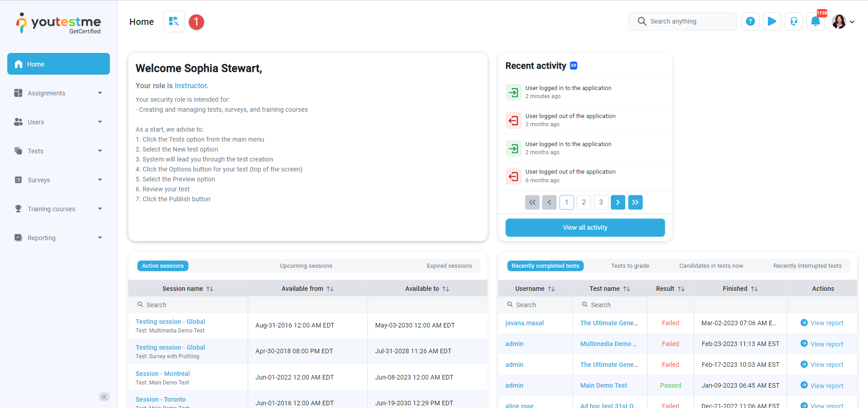This screenshot has height=408, width=868.
Task: Select page 2 of recent activity
Action: click(x=584, y=202)
